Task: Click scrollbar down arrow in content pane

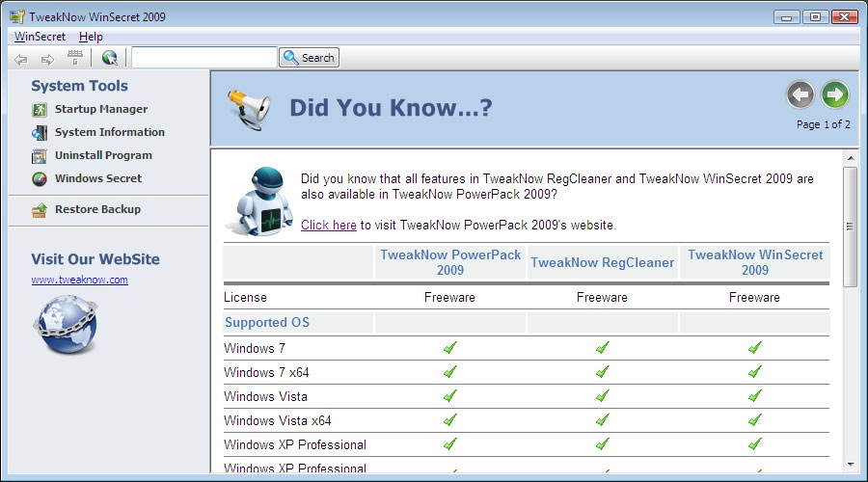Action: point(851,465)
